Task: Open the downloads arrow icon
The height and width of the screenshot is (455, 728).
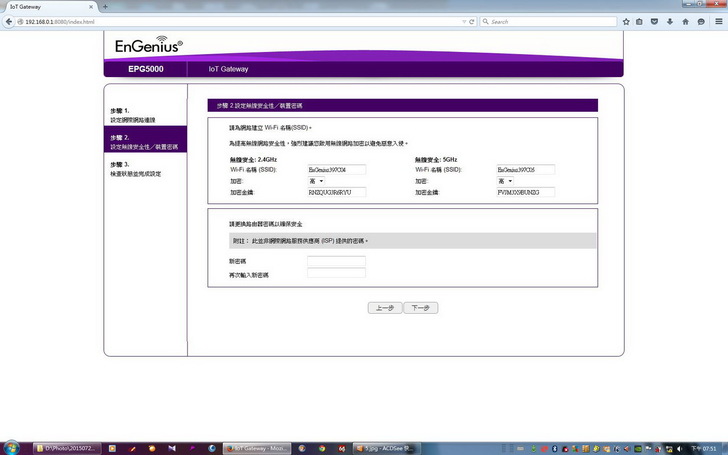Action: 668,20
